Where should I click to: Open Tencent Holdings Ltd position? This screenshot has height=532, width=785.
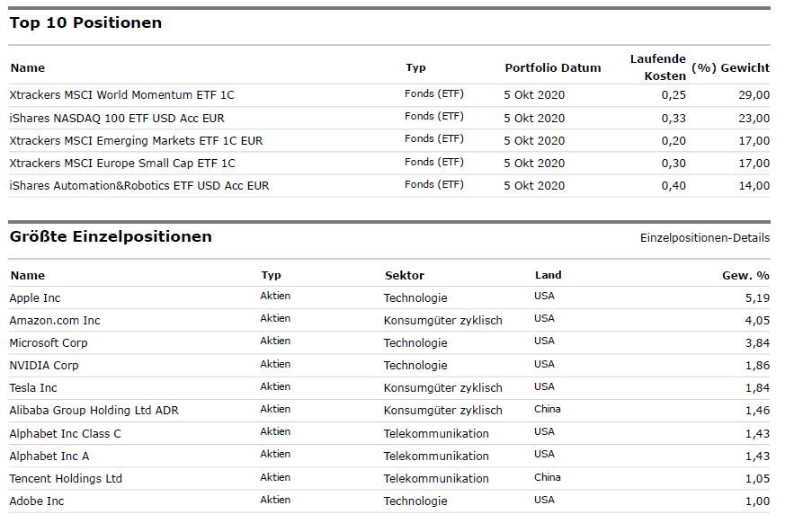point(66,478)
